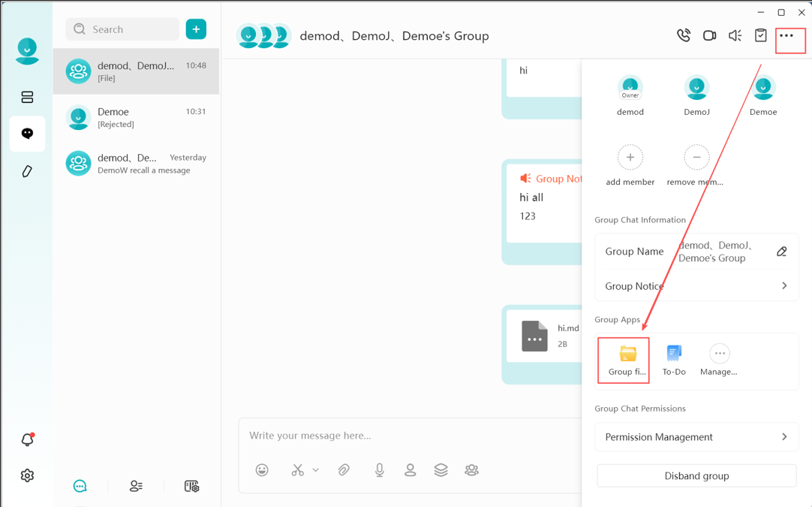Click the group title in chat header
Viewport: 812px width, 507px height.
pyautogui.click(x=394, y=36)
